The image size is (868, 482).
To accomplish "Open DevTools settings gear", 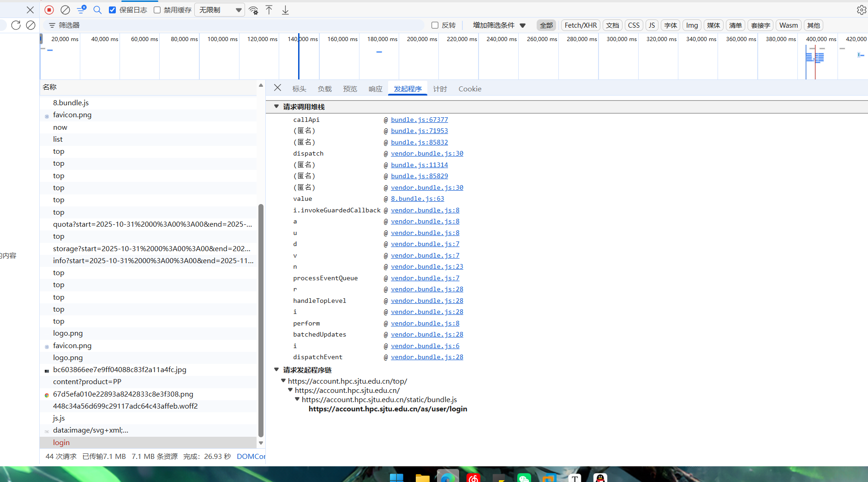I will point(862,10).
